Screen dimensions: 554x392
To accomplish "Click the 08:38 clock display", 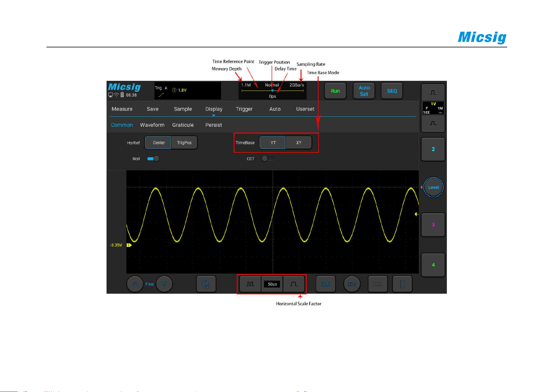I will pyautogui.click(x=131, y=95).
